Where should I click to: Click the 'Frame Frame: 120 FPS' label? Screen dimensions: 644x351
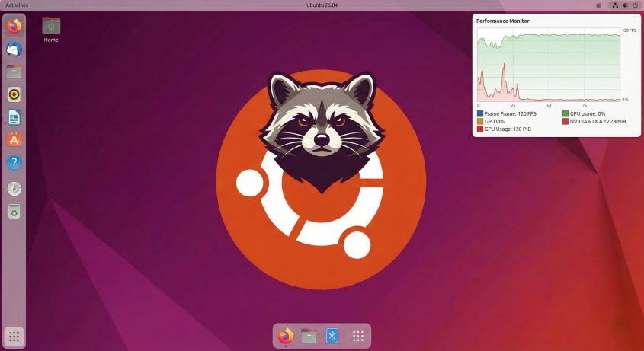pos(510,113)
